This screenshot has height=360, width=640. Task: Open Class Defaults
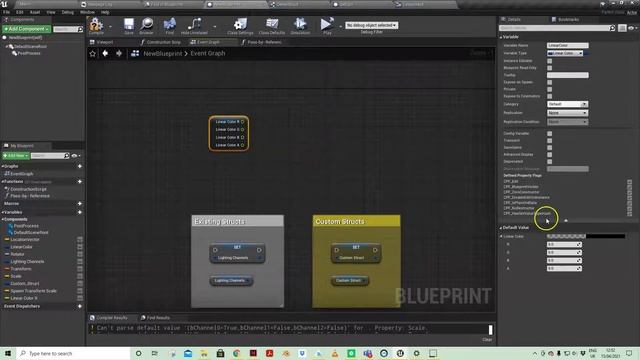click(272, 25)
